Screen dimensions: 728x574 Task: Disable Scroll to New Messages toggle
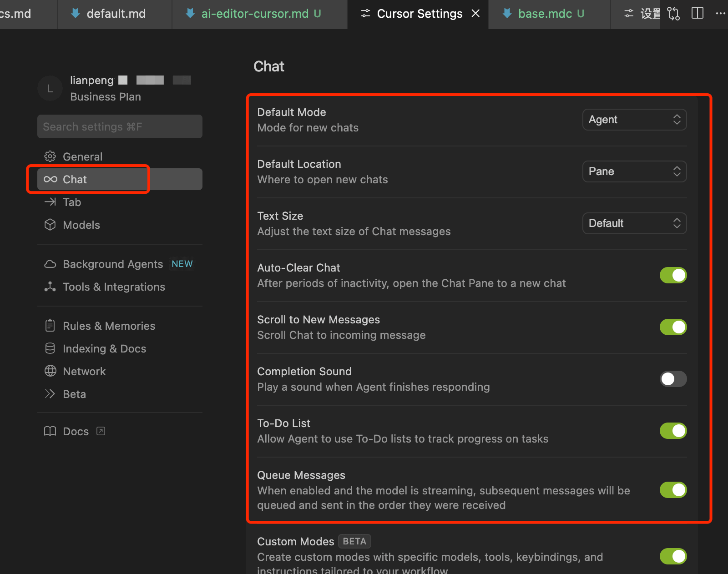(x=673, y=327)
